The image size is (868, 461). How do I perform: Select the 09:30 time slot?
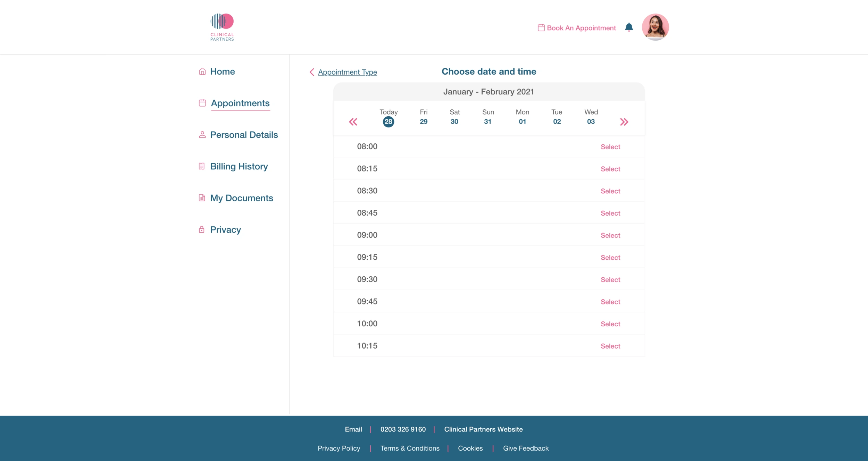click(x=610, y=280)
